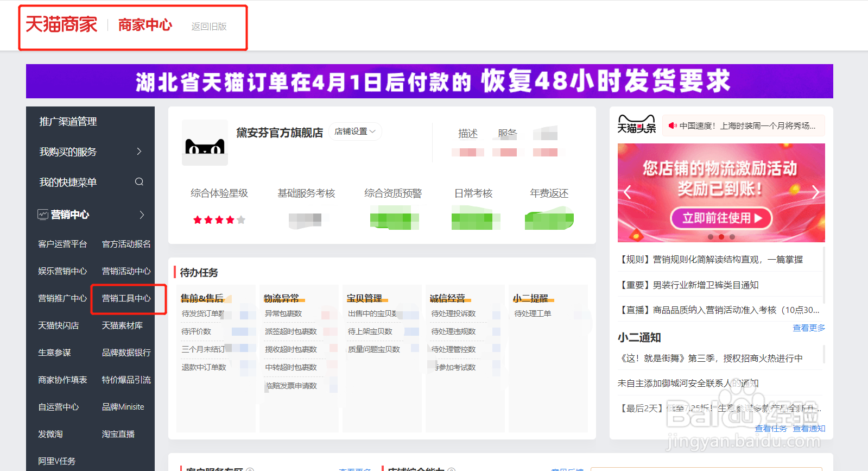Click the search icon beside 我的快捷菜单
The height and width of the screenshot is (471, 868).
[x=139, y=181]
